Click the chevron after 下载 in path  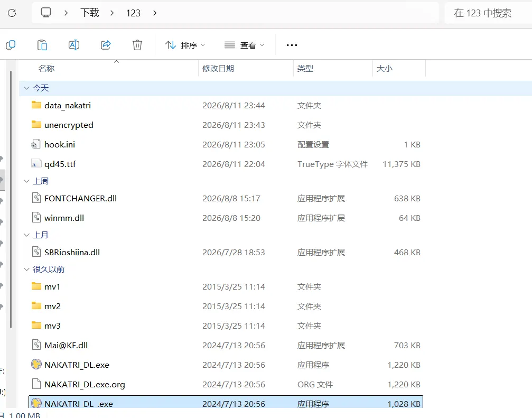pos(112,13)
